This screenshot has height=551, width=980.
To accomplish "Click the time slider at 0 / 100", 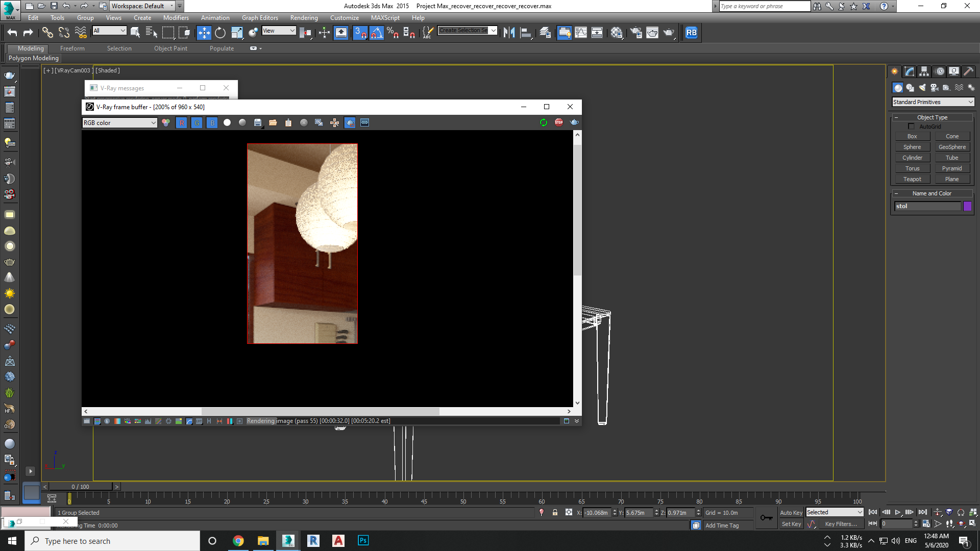I will click(81, 487).
